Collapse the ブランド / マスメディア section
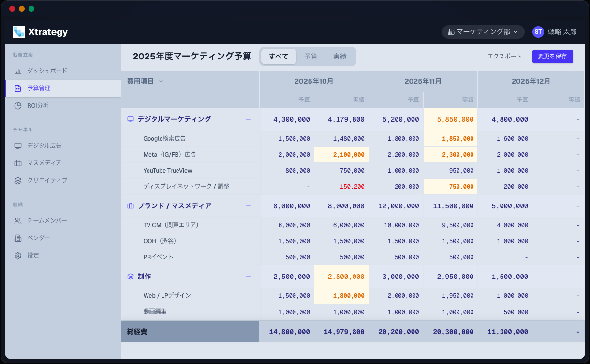590x364 pixels. tap(248, 206)
